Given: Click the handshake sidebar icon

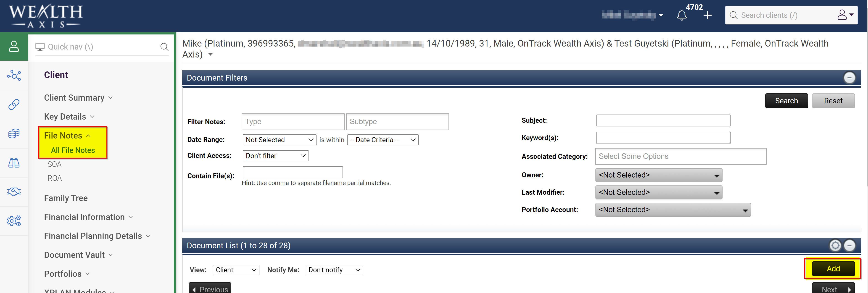Looking at the screenshot, I should coord(14,192).
